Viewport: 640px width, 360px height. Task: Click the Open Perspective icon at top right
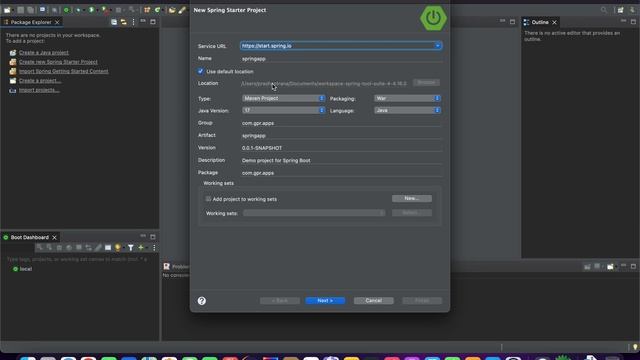tap(620, 10)
